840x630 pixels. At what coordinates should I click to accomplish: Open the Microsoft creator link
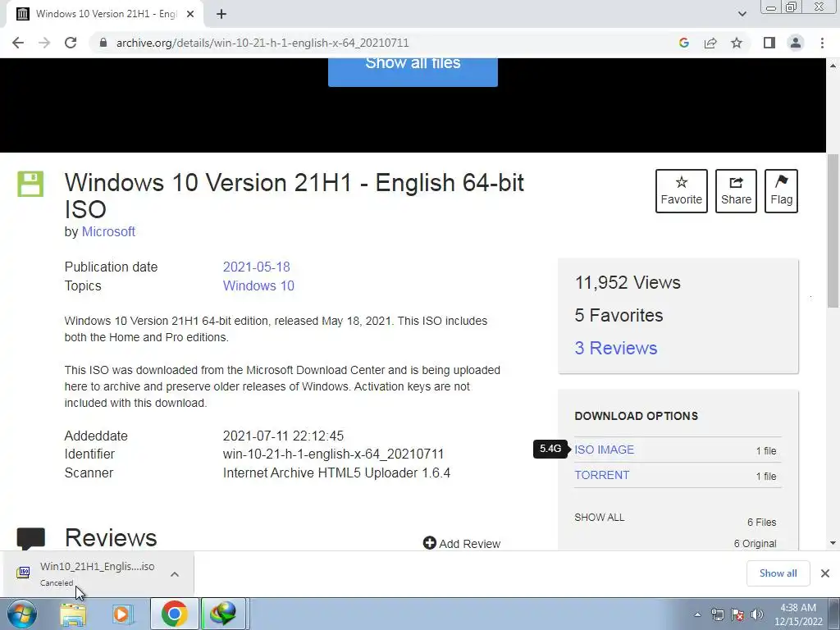click(108, 231)
